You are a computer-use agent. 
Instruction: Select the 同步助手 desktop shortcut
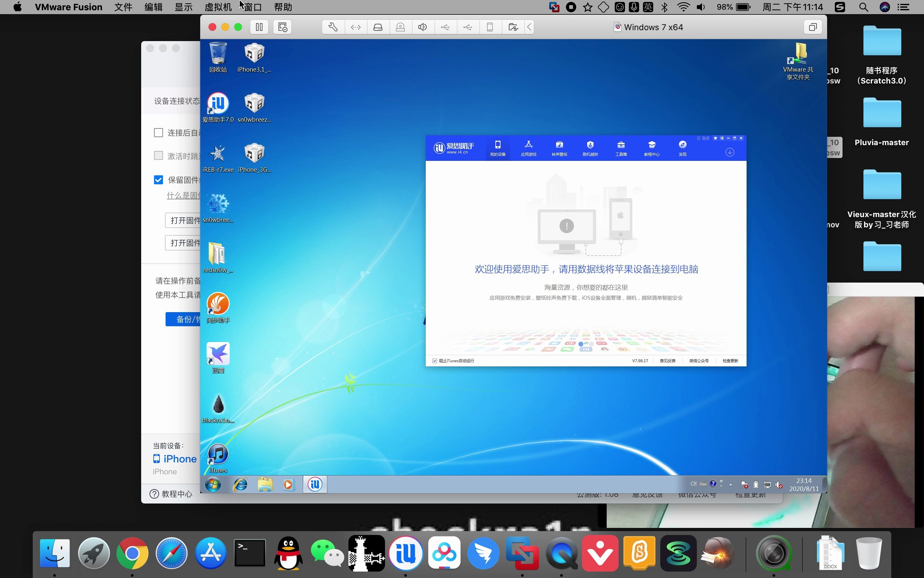point(218,308)
